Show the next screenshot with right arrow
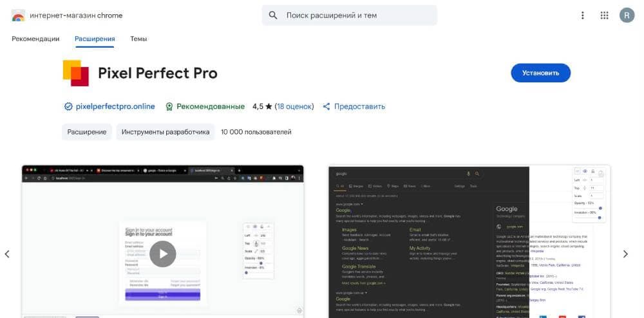The image size is (644, 318). click(x=625, y=254)
